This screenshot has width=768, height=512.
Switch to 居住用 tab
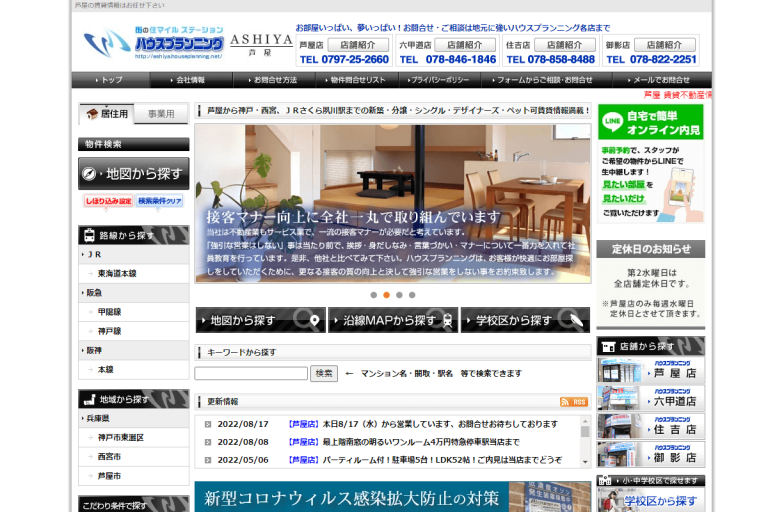point(107,114)
